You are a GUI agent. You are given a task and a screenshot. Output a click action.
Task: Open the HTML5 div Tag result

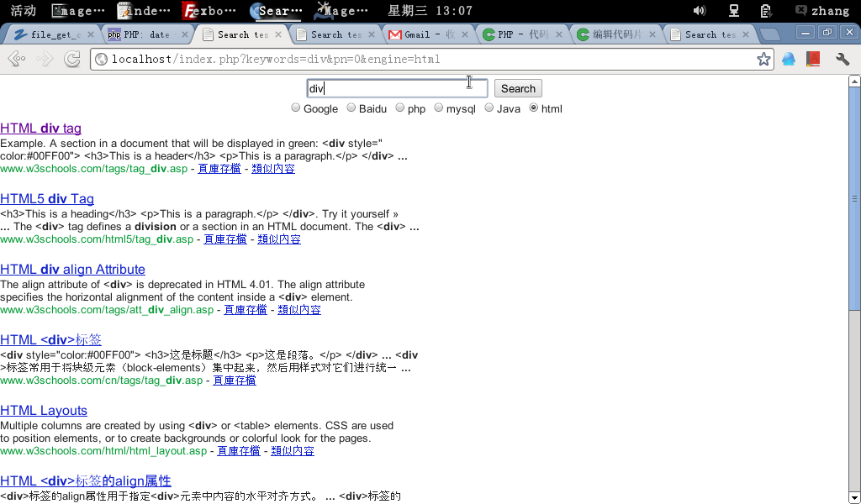pos(47,199)
